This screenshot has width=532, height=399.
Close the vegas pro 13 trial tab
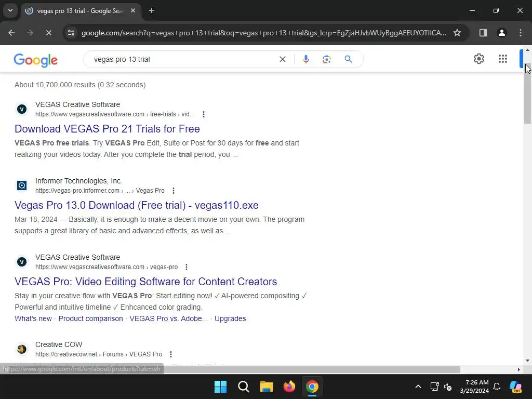(x=133, y=10)
